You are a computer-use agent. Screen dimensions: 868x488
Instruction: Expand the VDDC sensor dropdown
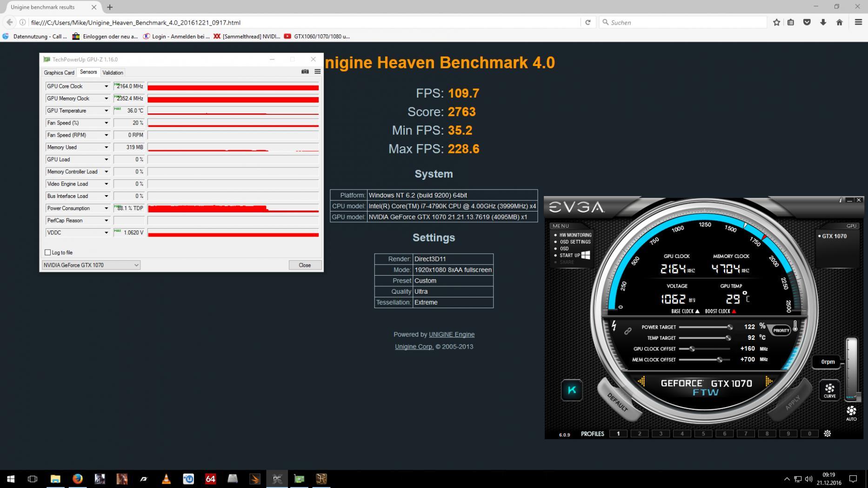106,233
